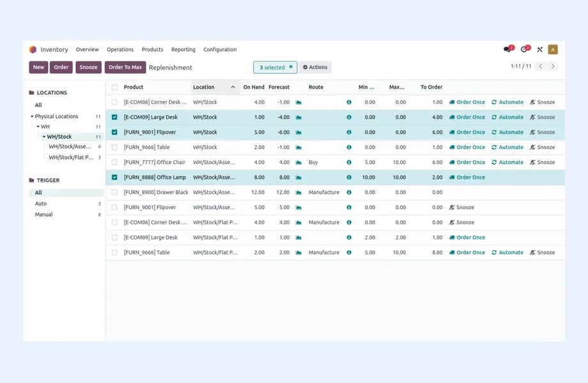Open the messages conversation icon

tap(507, 49)
